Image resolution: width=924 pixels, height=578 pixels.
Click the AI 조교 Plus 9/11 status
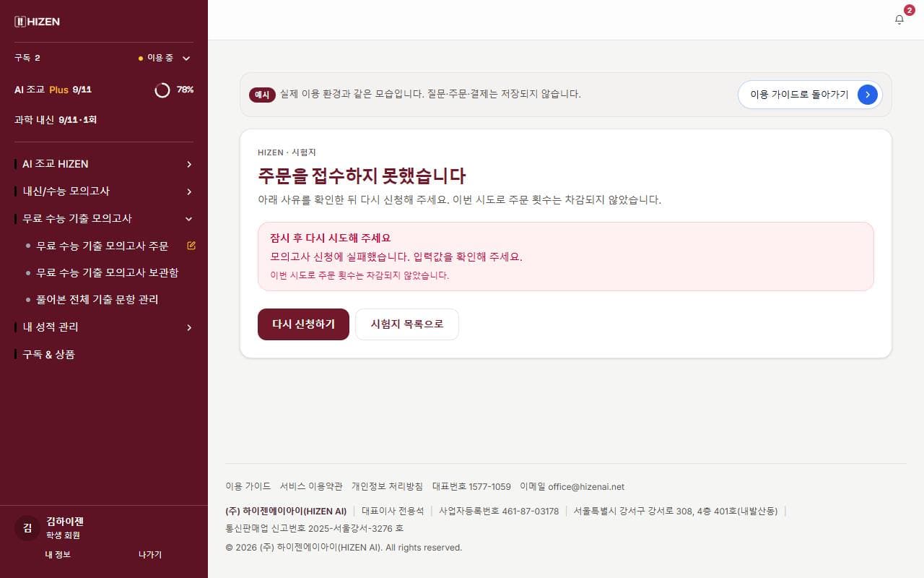pos(53,90)
